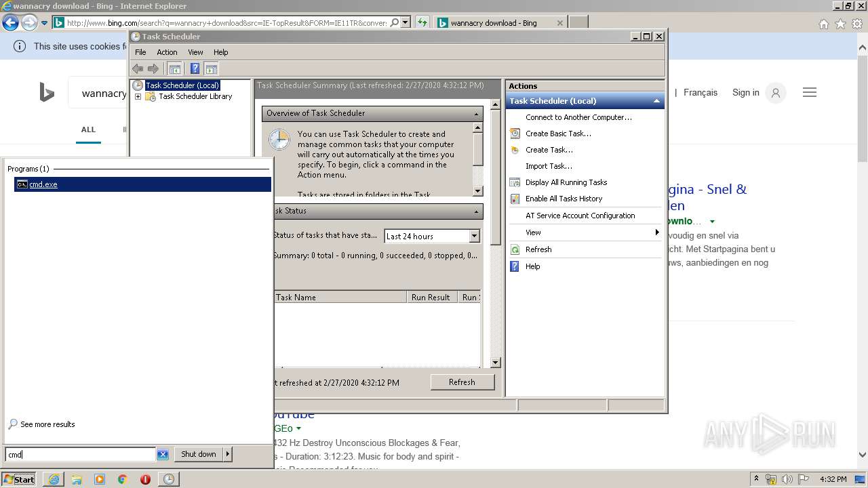Click the Create Basic Task icon
The width and height of the screenshot is (868, 488).
pyautogui.click(x=515, y=134)
